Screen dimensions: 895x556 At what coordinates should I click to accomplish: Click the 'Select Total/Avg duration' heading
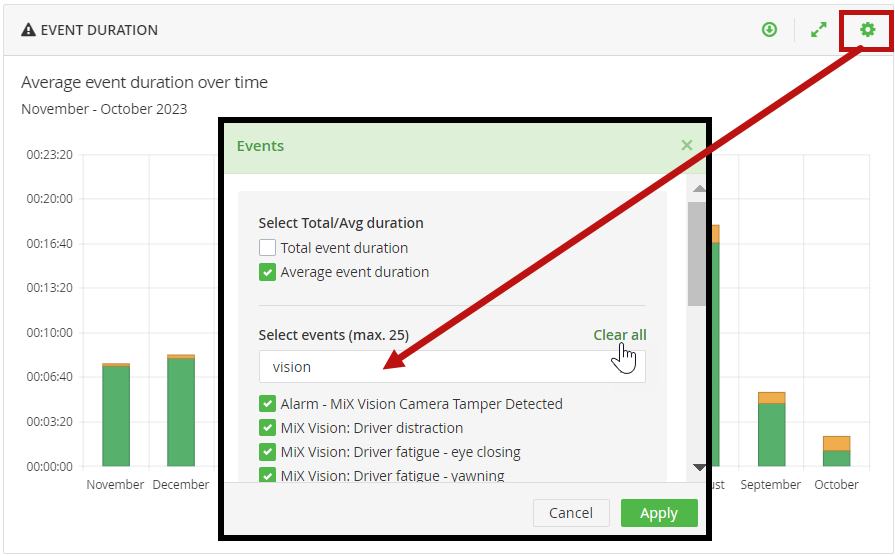341,223
